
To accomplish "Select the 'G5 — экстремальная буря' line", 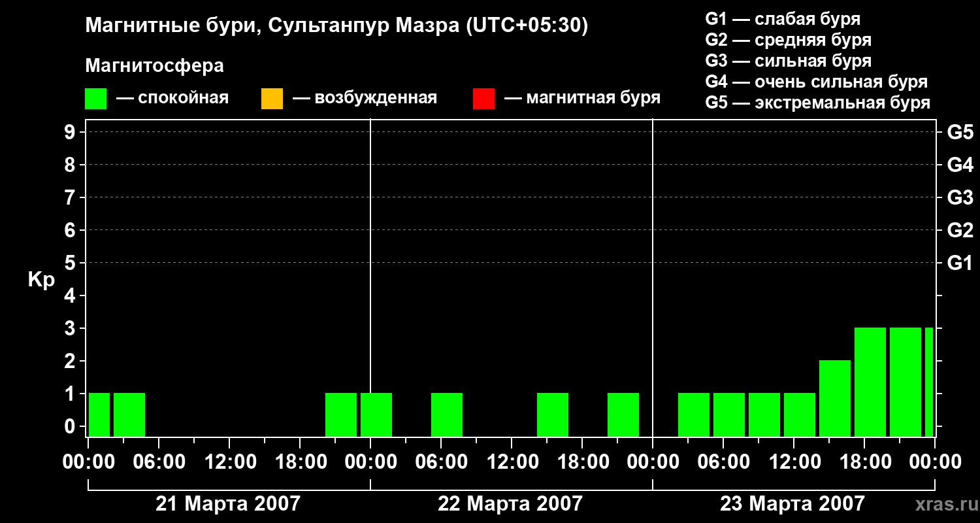I will click(x=818, y=103).
